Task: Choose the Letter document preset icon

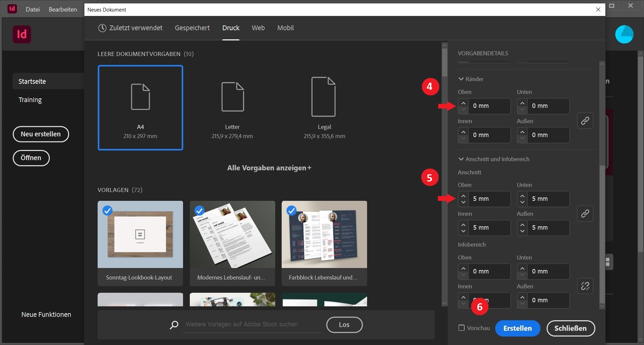Action: (233, 97)
